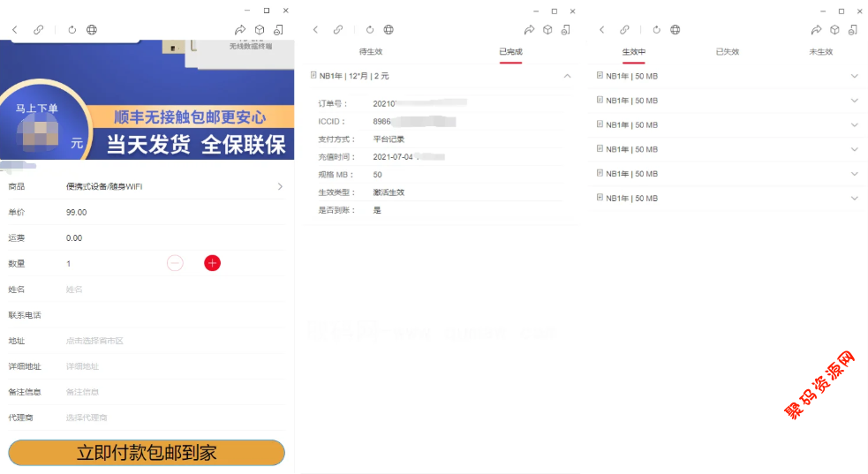Viewport: 868px width, 474px height.
Task: Copy link icon in the order form window
Action: pos(39,30)
